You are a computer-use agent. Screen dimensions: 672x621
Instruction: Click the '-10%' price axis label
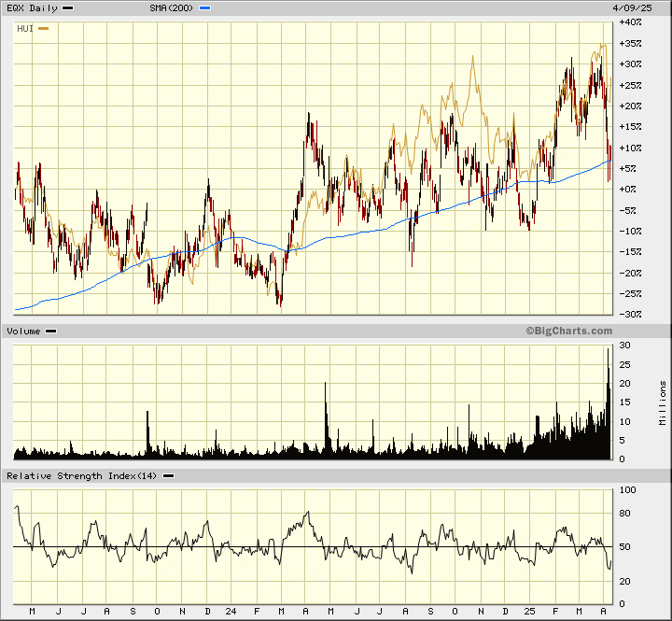coord(630,232)
